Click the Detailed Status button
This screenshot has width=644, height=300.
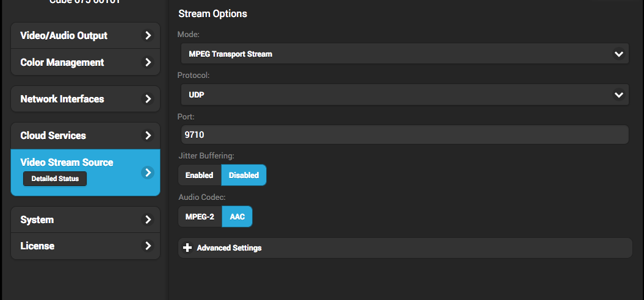(x=55, y=179)
